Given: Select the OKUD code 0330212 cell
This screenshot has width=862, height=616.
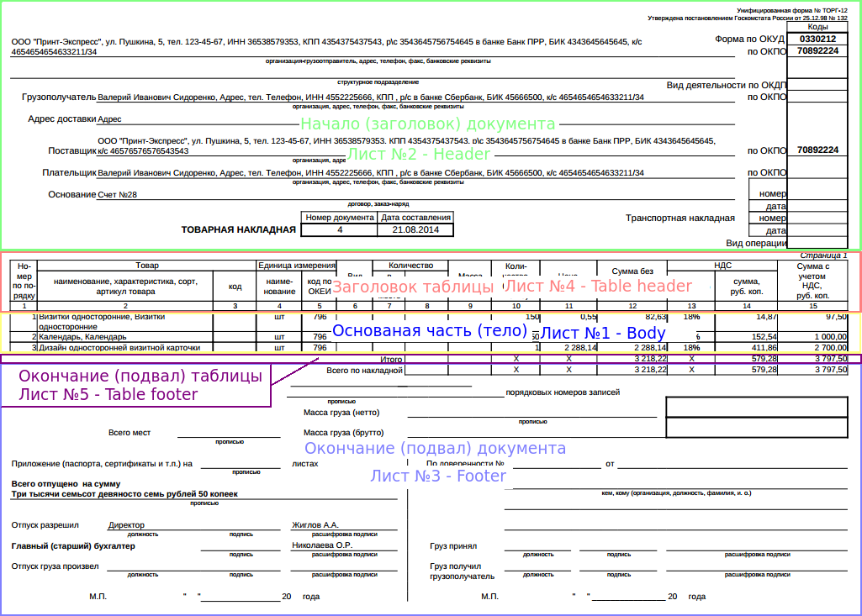Looking at the screenshot, I should [817, 39].
